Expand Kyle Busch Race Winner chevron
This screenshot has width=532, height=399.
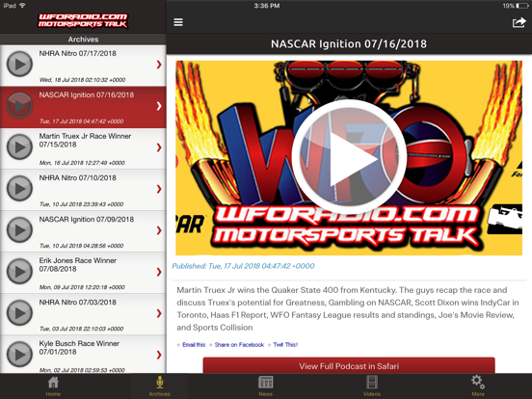[159, 355]
